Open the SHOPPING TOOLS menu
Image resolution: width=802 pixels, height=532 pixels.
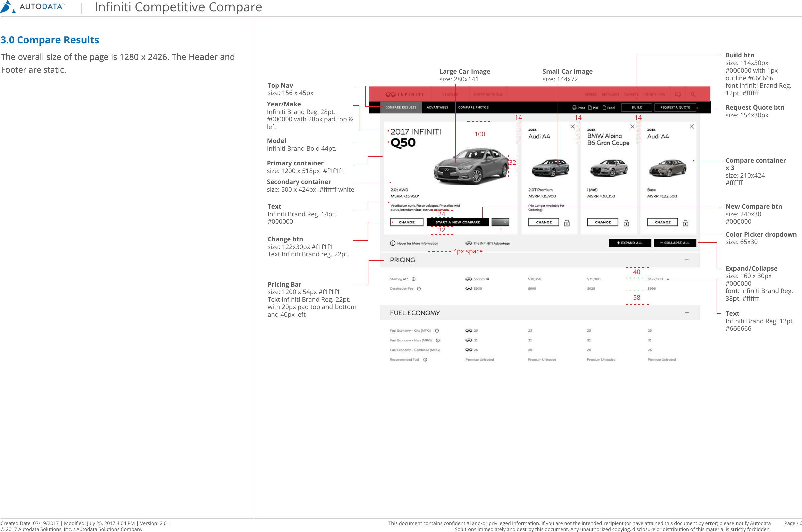[x=488, y=94]
